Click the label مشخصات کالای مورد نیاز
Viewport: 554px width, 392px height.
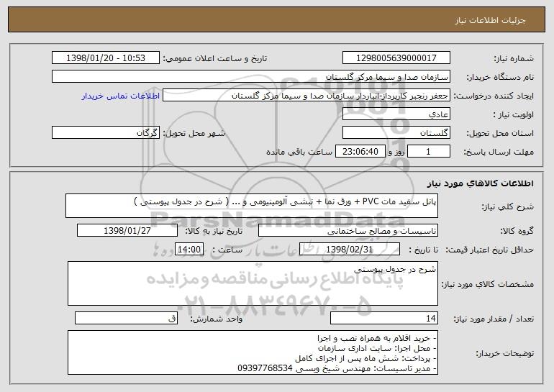coord(488,284)
